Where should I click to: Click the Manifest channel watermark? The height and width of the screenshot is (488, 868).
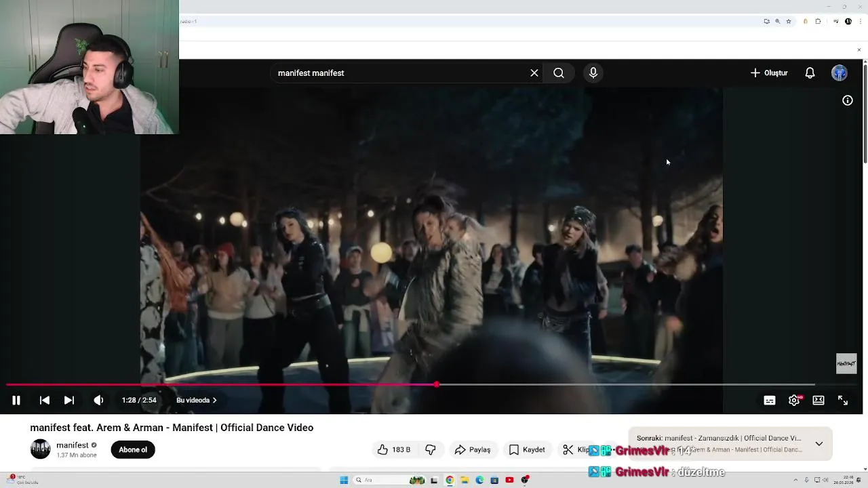point(846,363)
